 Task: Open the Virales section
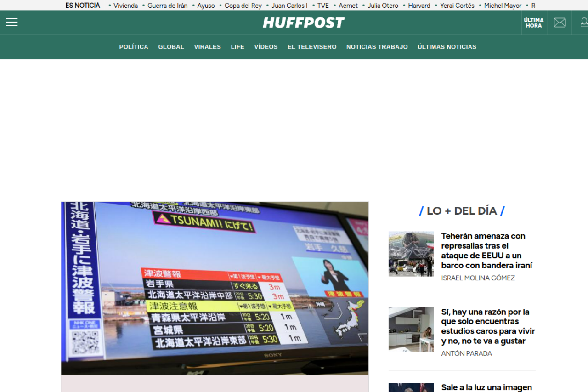(207, 47)
